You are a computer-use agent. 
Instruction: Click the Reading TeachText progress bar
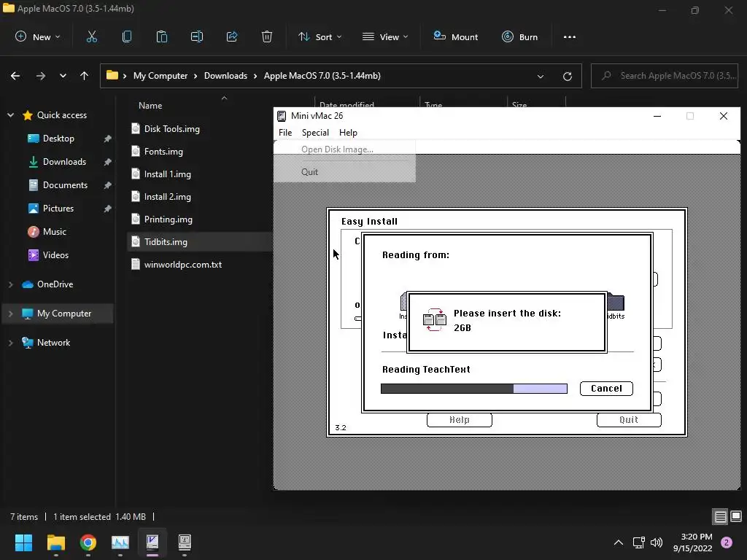tap(473, 389)
